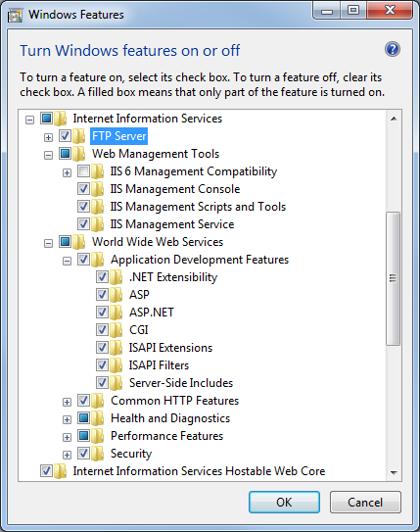
Task: Click the folder icon beside Web Management Tools
Action: click(78, 154)
